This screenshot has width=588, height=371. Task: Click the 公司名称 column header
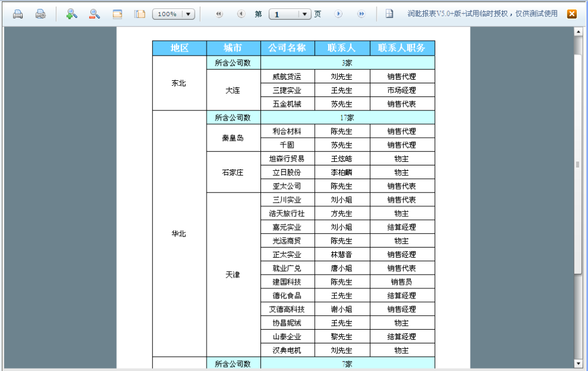[x=287, y=48]
